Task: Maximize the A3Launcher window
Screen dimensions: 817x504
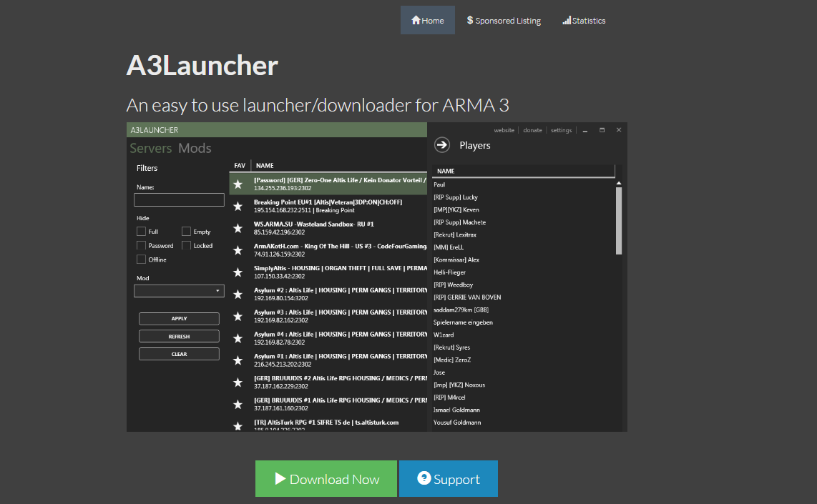Action: click(x=602, y=130)
